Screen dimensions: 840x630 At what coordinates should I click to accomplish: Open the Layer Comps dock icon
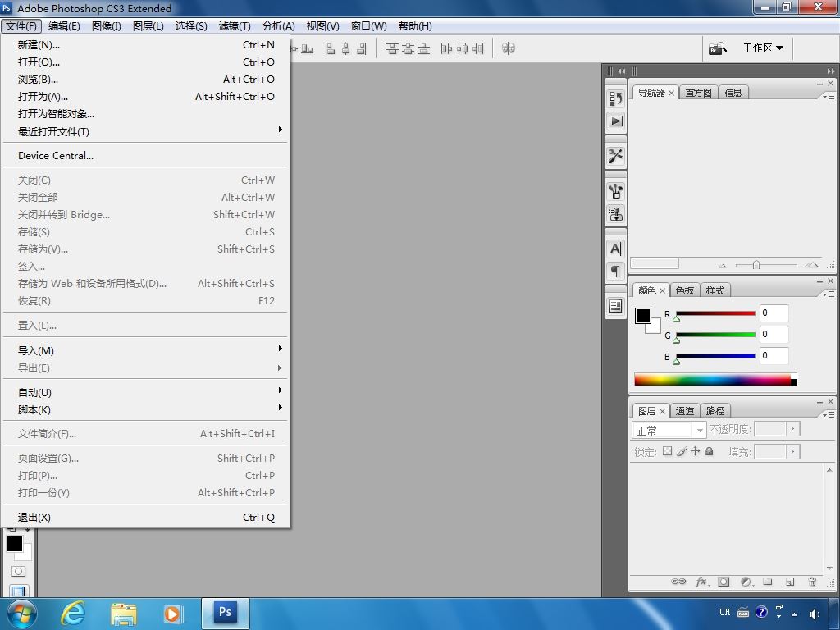615,307
